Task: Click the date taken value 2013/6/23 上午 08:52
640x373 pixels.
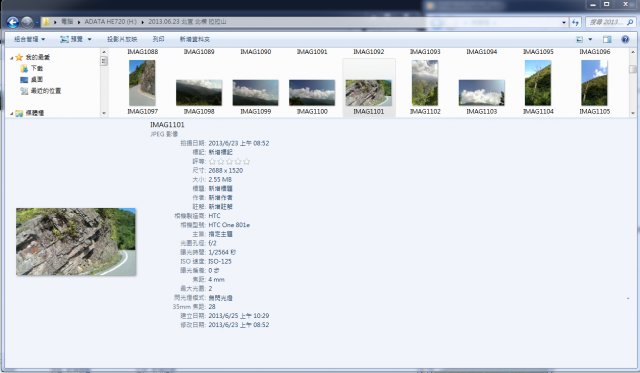Action: pyautogui.click(x=239, y=143)
